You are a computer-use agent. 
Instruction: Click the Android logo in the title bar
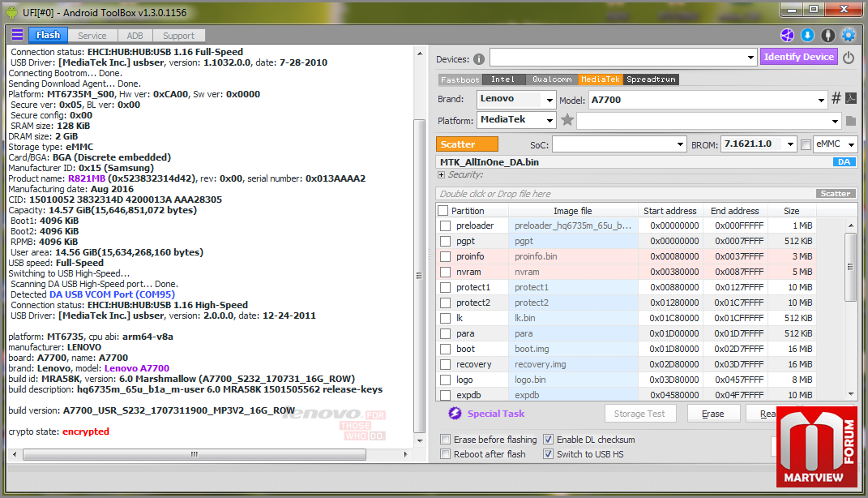pos(11,12)
